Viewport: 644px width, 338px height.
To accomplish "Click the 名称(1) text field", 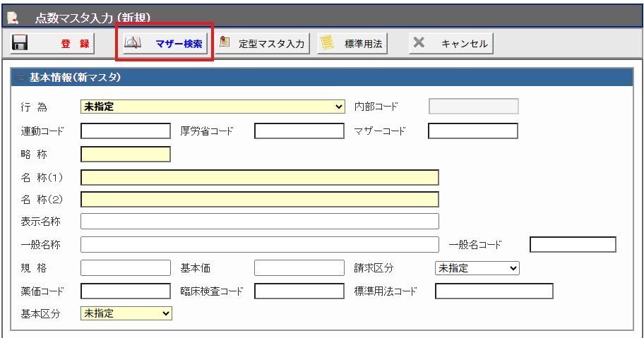I will (x=259, y=177).
